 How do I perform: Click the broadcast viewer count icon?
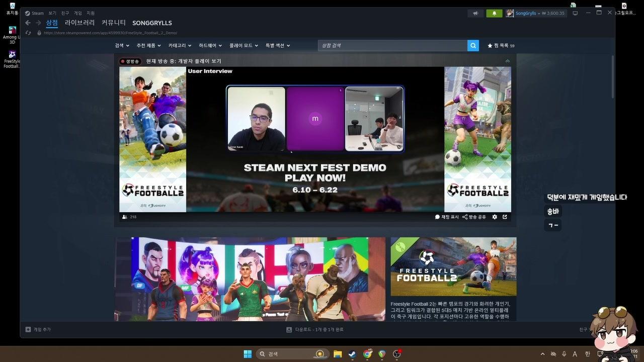coord(125,217)
